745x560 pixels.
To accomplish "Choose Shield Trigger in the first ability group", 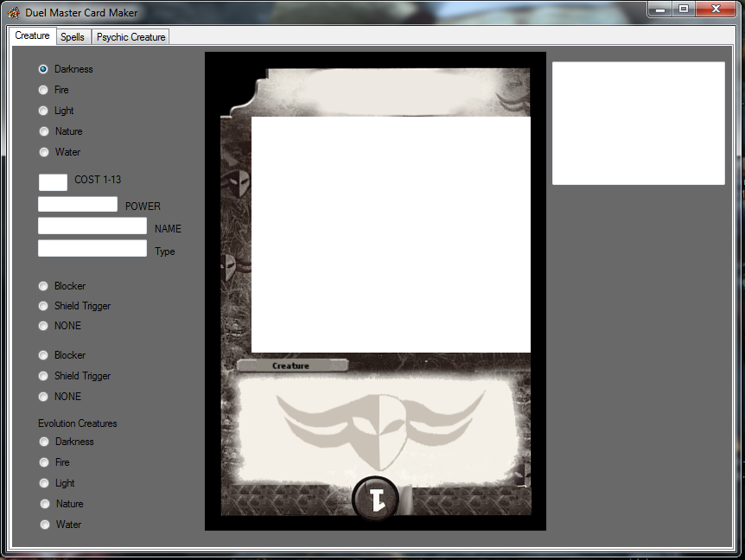I will (x=43, y=306).
